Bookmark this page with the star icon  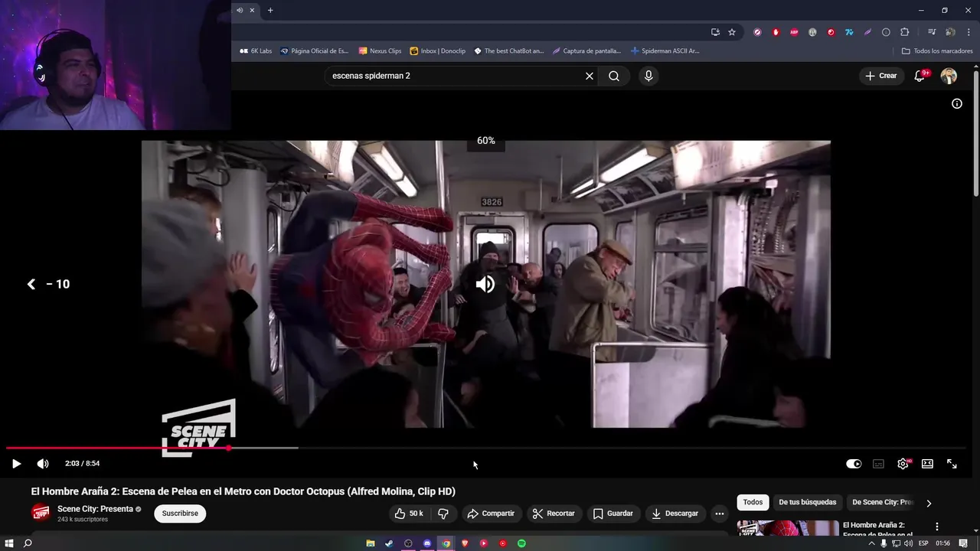point(732,32)
